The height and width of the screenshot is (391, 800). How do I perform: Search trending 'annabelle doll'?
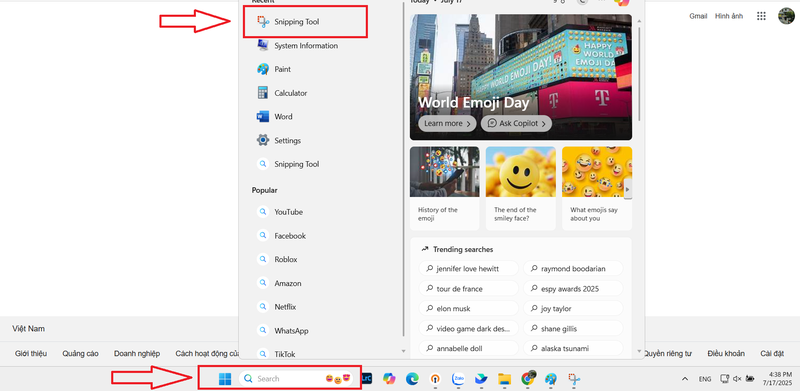click(x=468, y=348)
